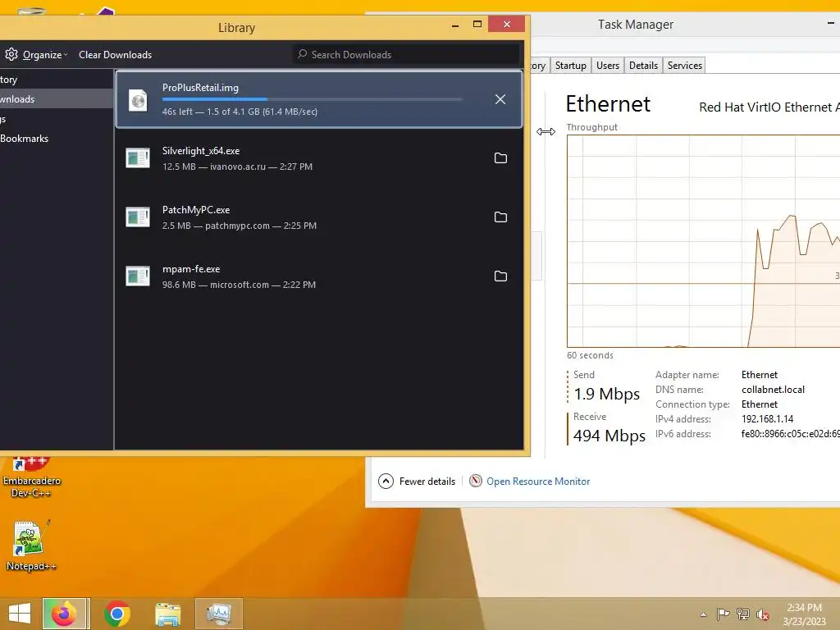Click the ProPlusRetail.img download status text
Image resolution: width=840 pixels, height=630 pixels.
(x=240, y=112)
